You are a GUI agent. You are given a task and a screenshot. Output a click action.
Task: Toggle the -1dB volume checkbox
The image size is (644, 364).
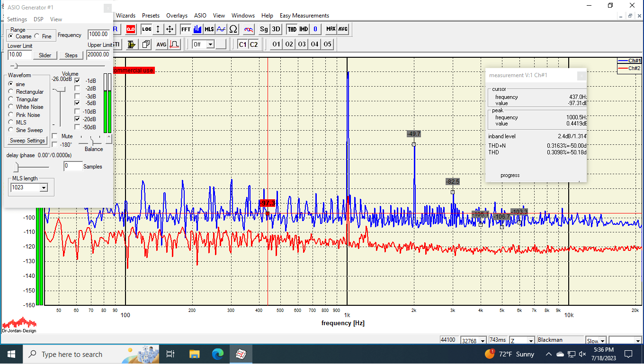coord(77,80)
